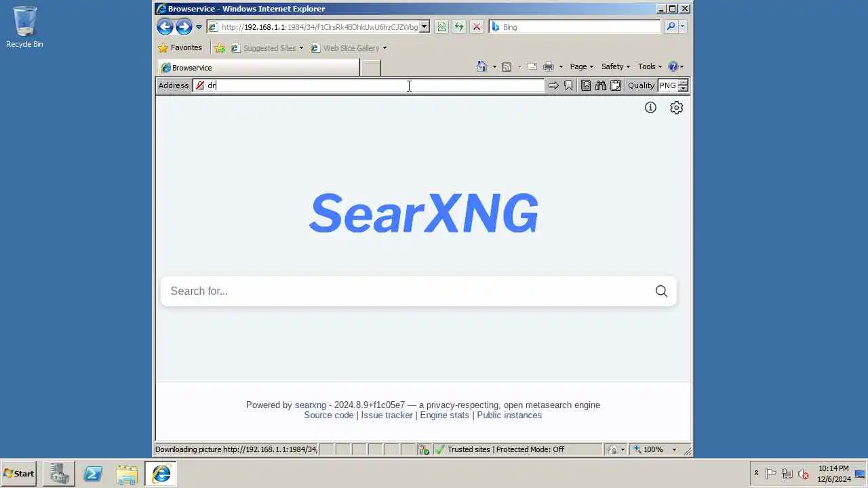Open Windows Explorer from taskbar

tap(127, 474)
